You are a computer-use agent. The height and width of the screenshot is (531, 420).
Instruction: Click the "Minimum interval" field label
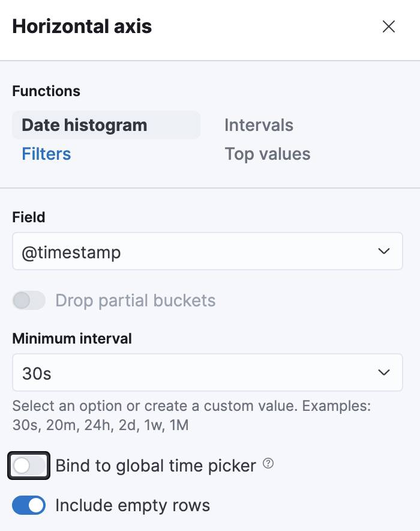pyautogui.click(x=72, y=338)
